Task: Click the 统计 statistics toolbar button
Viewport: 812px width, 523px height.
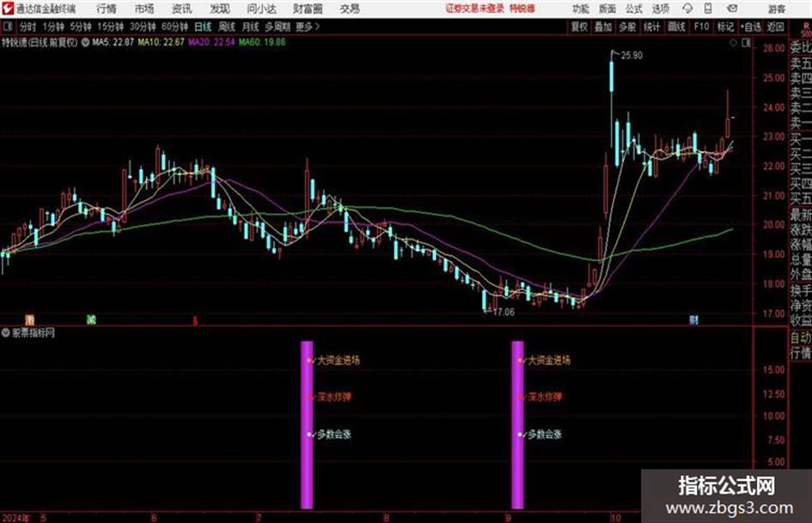Action: pos(652,27)
